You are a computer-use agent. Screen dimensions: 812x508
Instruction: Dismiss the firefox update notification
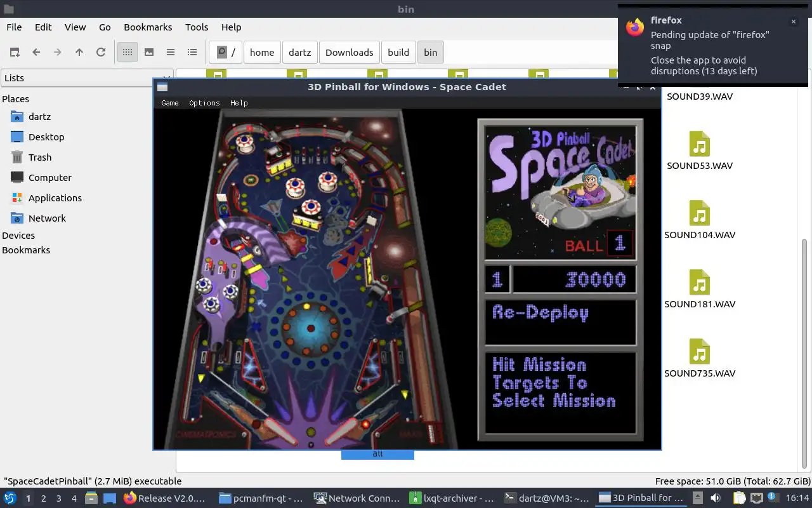793,22
